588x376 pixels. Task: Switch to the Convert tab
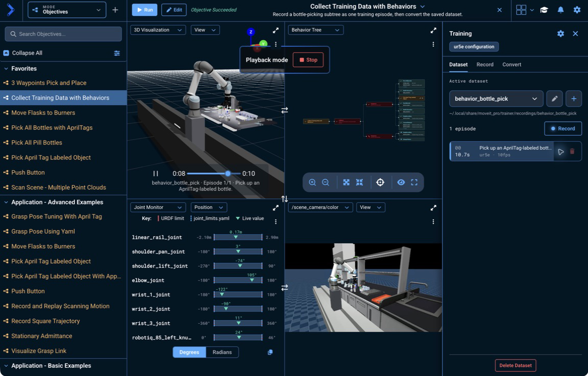pos(511,64)
